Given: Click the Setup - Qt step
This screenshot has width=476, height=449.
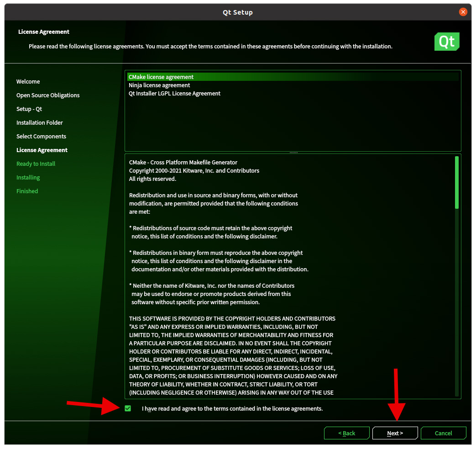Looking at the screenshot, I should click(29, 109).
